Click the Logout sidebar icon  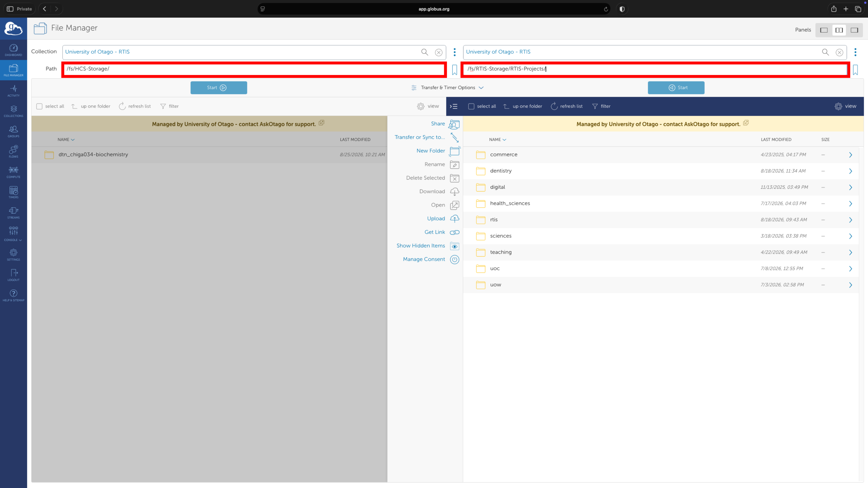13,275
